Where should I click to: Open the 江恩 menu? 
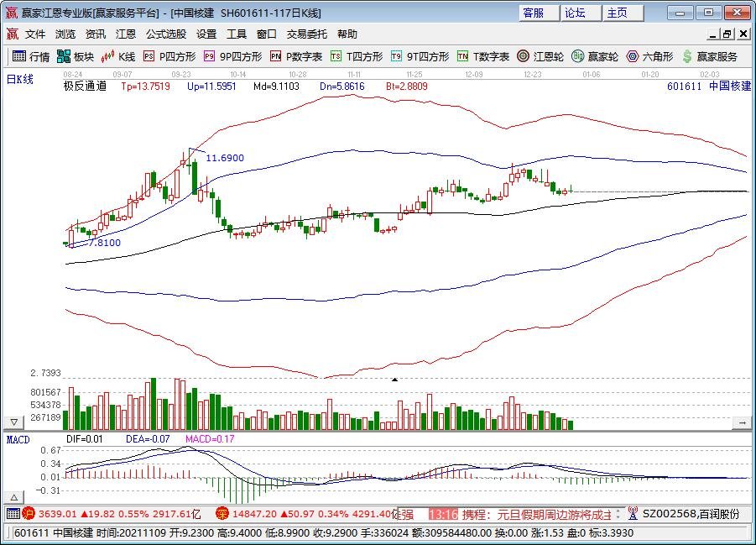(126, 34)
